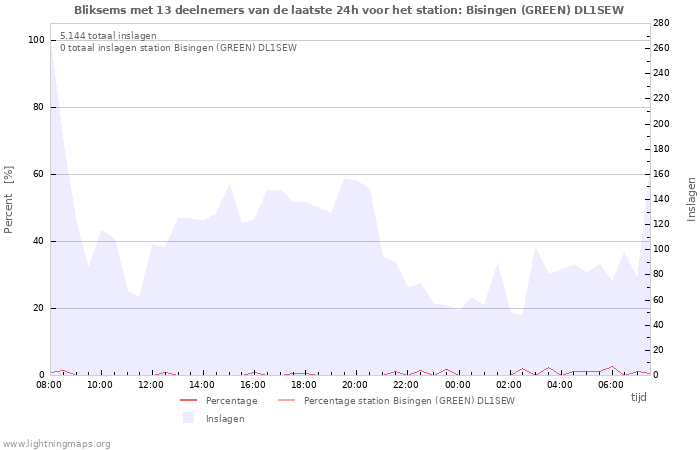
Task: Open the www.lightningmaps.org watermark link
Action: (57, 443)
